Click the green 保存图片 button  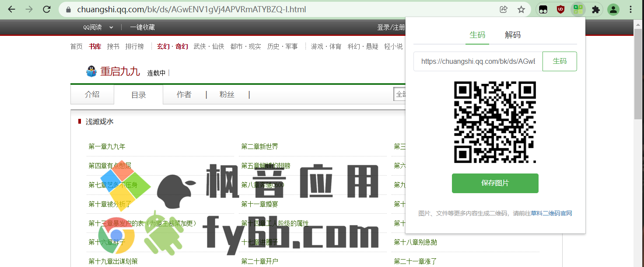point(495,183)
